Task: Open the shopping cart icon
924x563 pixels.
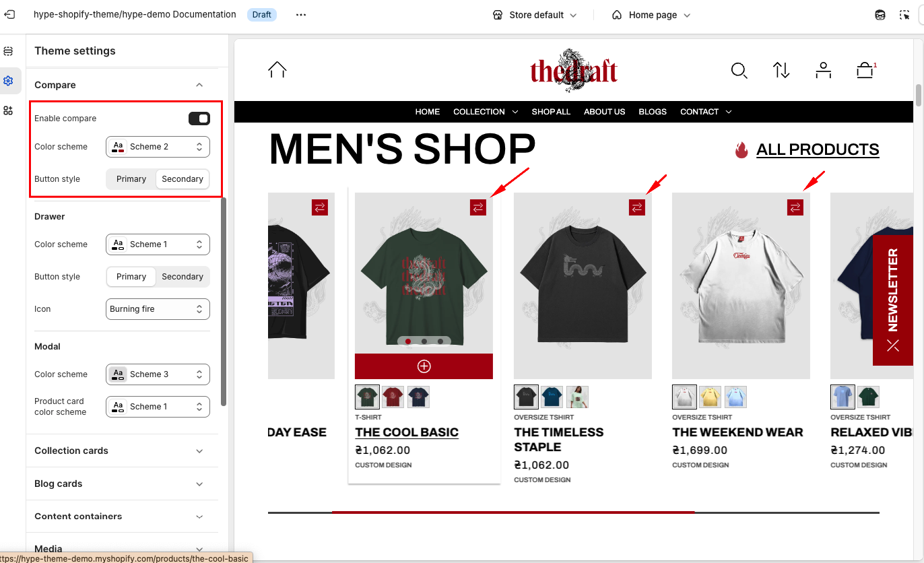Action: point(865,70)
